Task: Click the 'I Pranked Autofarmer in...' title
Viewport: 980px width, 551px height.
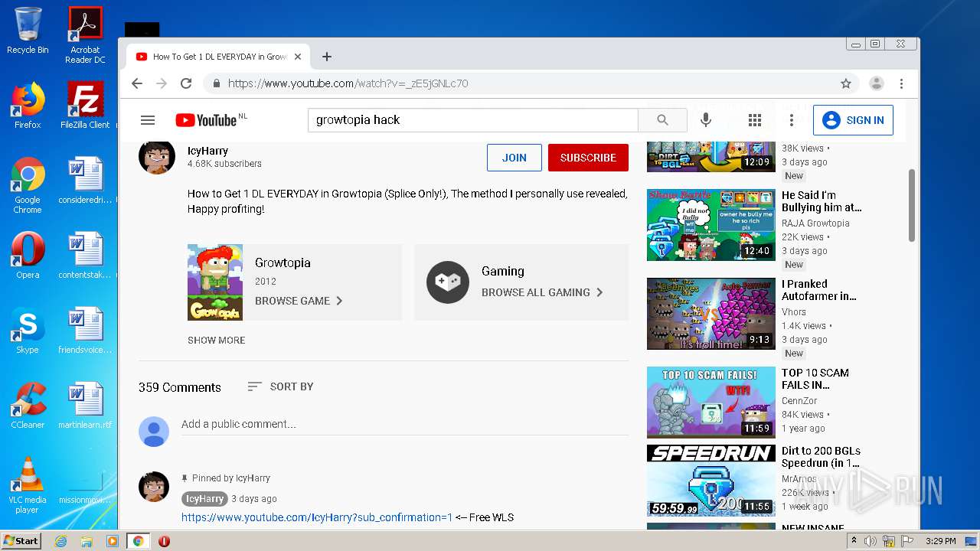Action: tap(818, 290)
